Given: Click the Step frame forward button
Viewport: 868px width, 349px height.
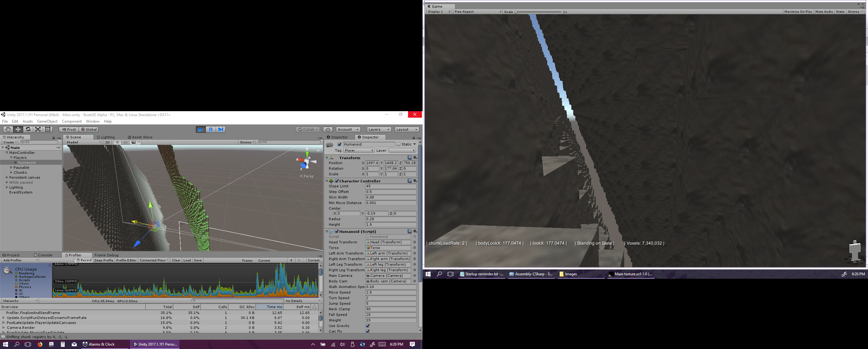Looking at the screenshot, I should coord(221,129).
